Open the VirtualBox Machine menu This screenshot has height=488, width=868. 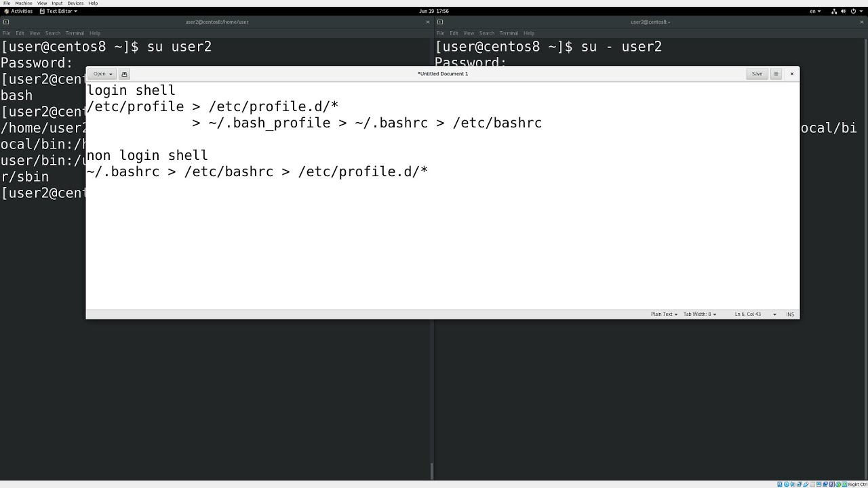[x=24, y=3]
